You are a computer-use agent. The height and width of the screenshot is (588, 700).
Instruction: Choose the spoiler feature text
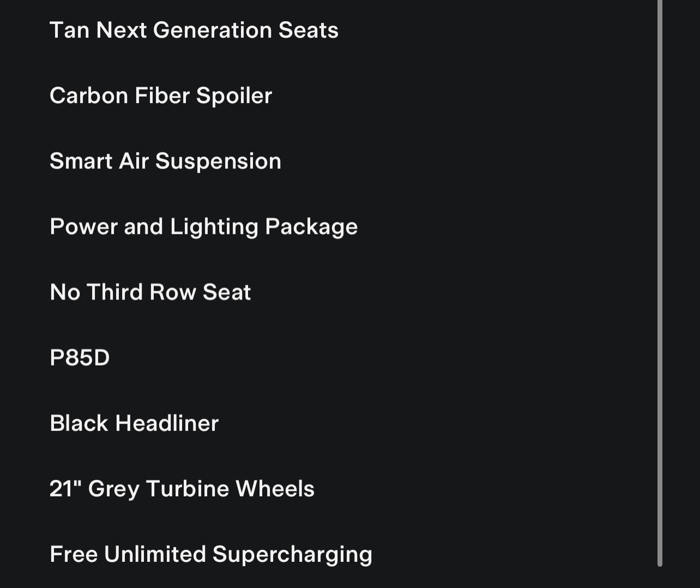tap(161, 95)
